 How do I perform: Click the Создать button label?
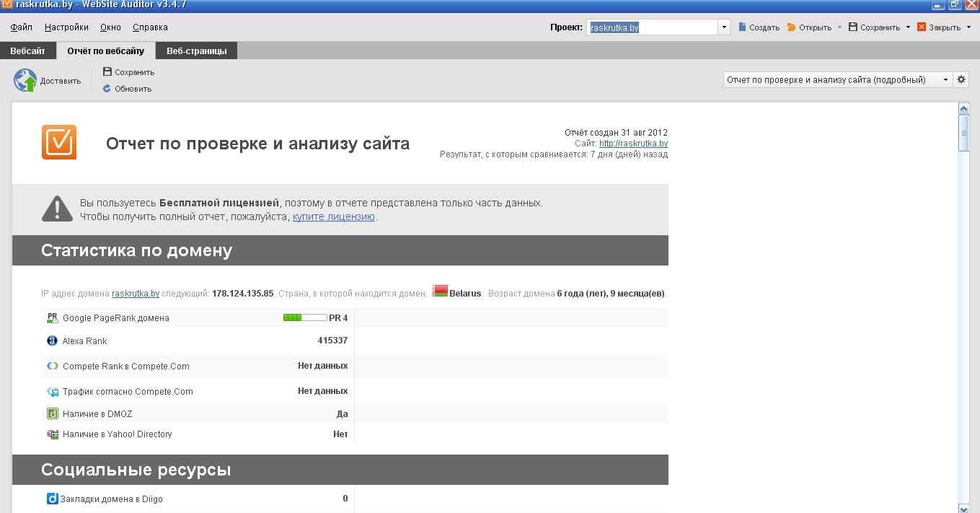(764, 28)
